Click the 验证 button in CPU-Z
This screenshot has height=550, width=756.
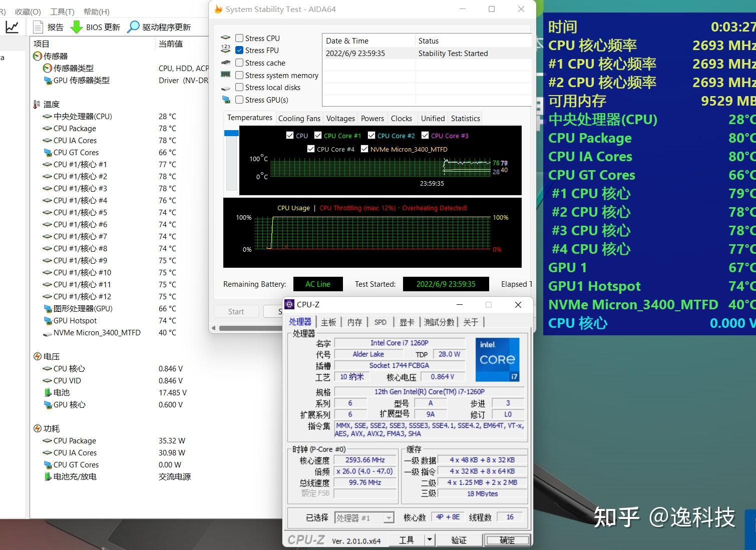pos(459,539)
